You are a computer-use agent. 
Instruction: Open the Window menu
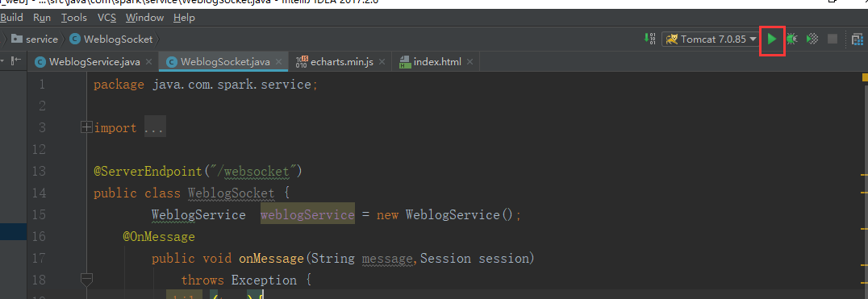pyautogui.click(x=144, y=18)
